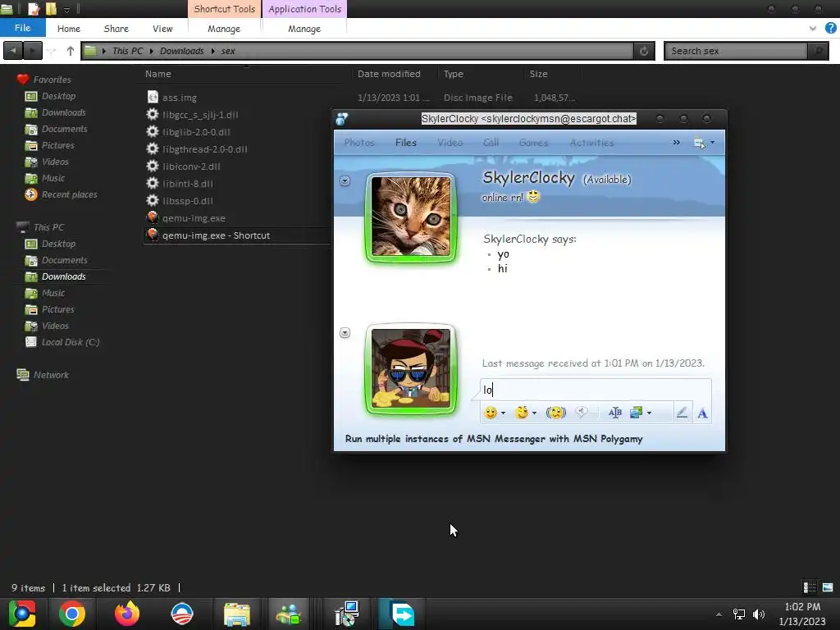The image size is (840, 630).
Task: Click the Start button on the taskbar
Action: [22, 614]
